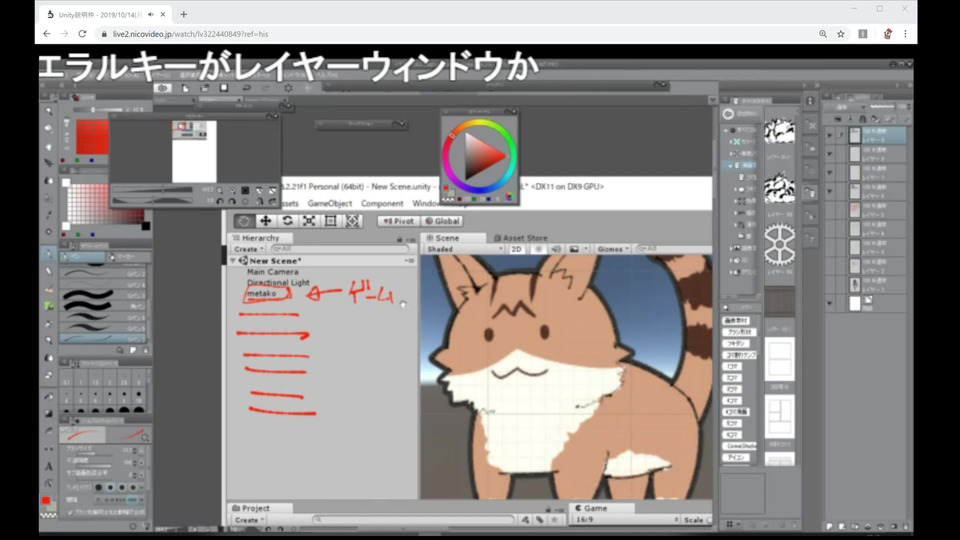The width and height of the screenshot is (960, 540).
Task: Select Directional Light in Hierarchy
Action: pos(278,282)
